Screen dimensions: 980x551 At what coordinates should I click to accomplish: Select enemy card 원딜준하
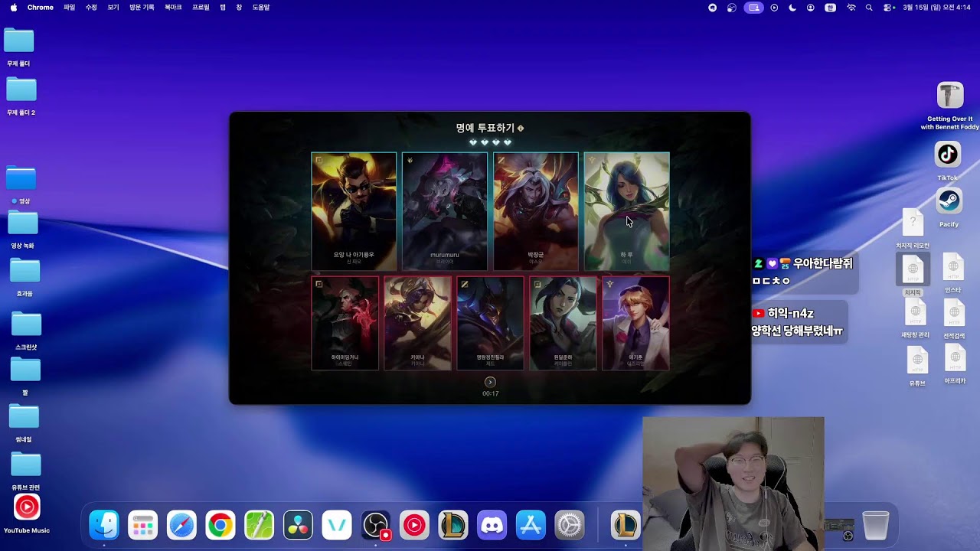tap(563, 323)
